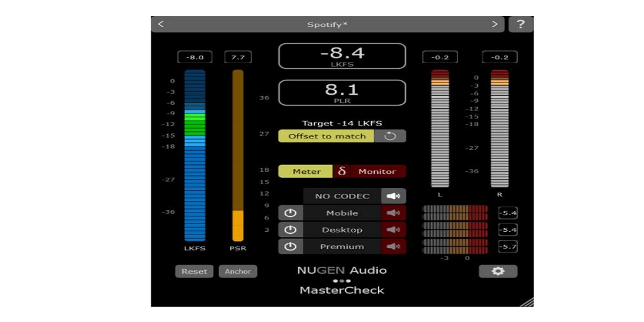Screen dimensions: 644x322
Task: Click the MasterCheck product name
Action: 342,290
